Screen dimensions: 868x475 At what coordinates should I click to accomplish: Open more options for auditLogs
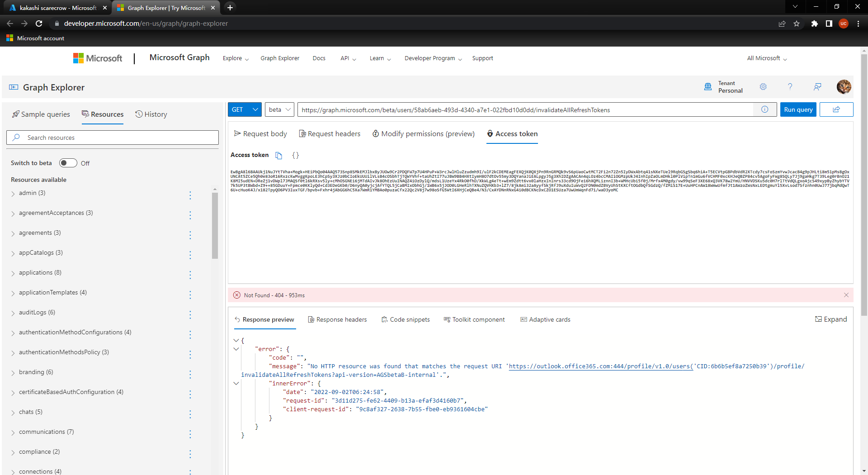(190, 314)
